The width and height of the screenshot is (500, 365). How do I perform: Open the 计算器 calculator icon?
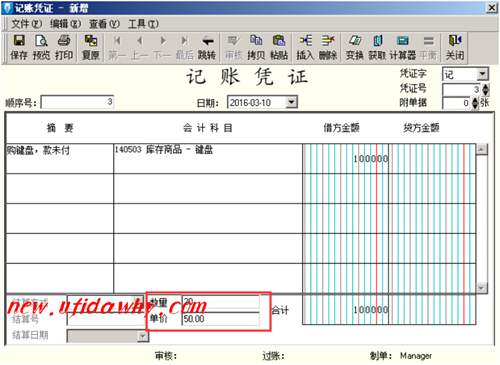tap(403, 47)
